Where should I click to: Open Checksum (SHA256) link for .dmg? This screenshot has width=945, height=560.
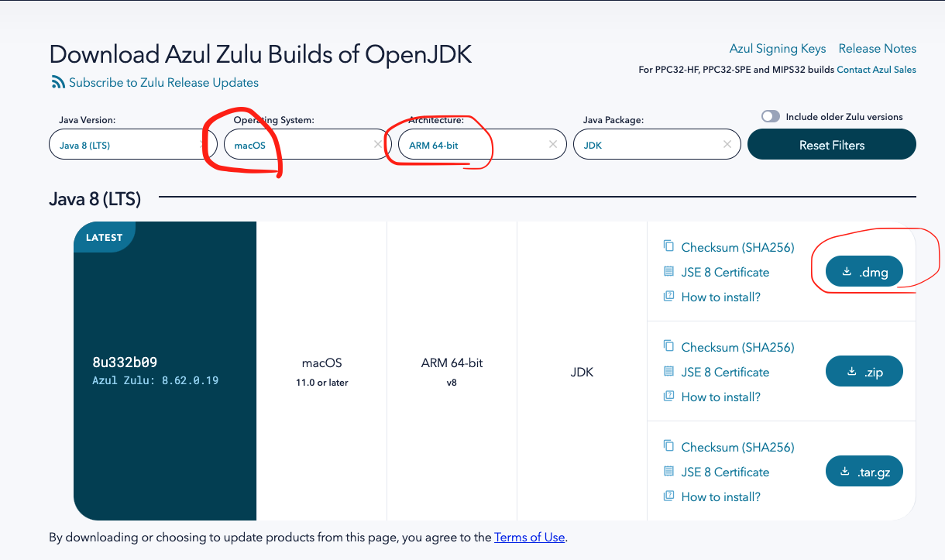738,248
